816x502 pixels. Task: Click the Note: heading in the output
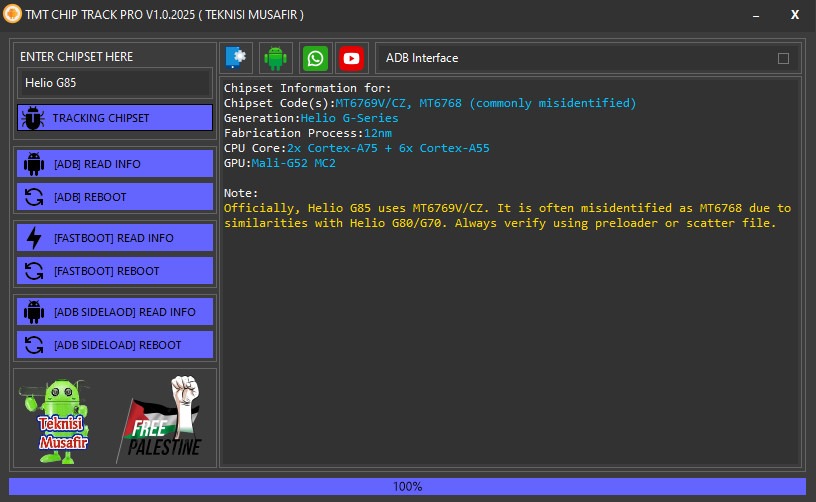241,193
